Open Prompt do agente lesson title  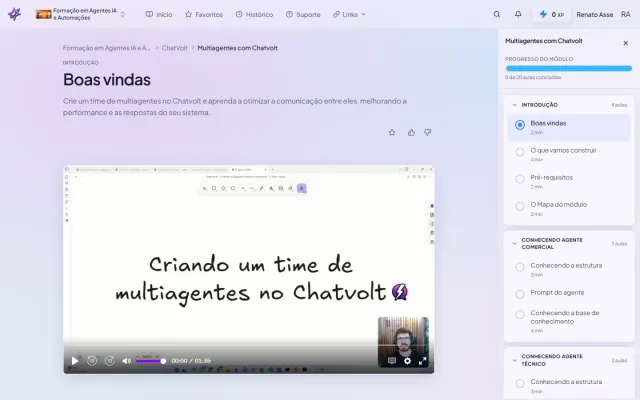coord(557,293)
